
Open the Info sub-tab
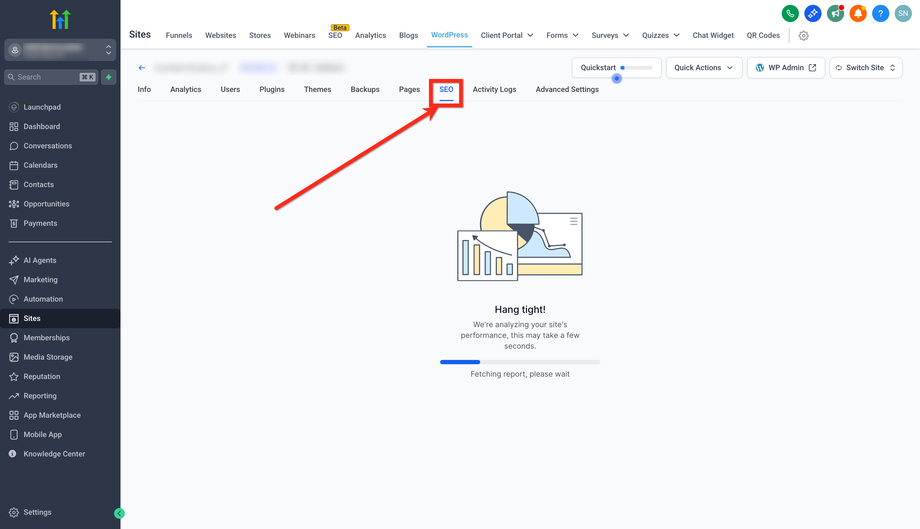144,89
